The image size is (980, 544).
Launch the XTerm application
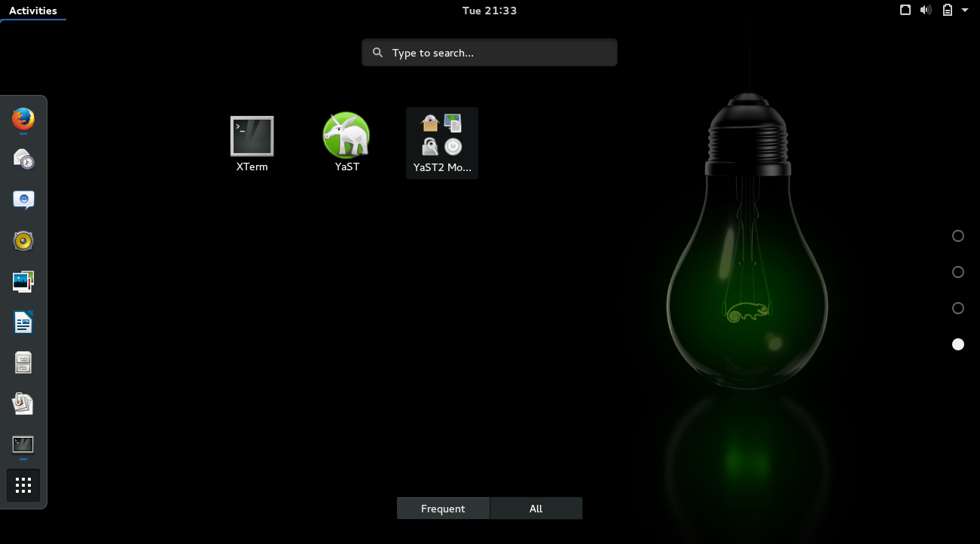coord(252,143)
